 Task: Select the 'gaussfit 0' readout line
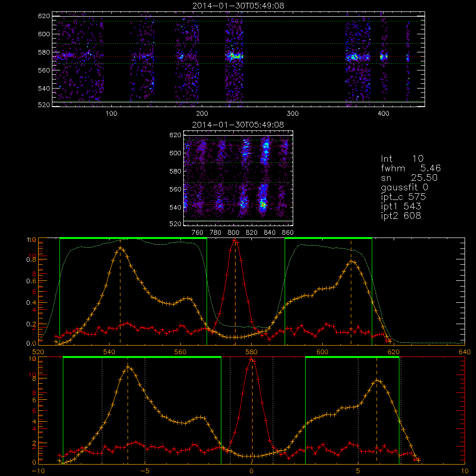point(405,187)
